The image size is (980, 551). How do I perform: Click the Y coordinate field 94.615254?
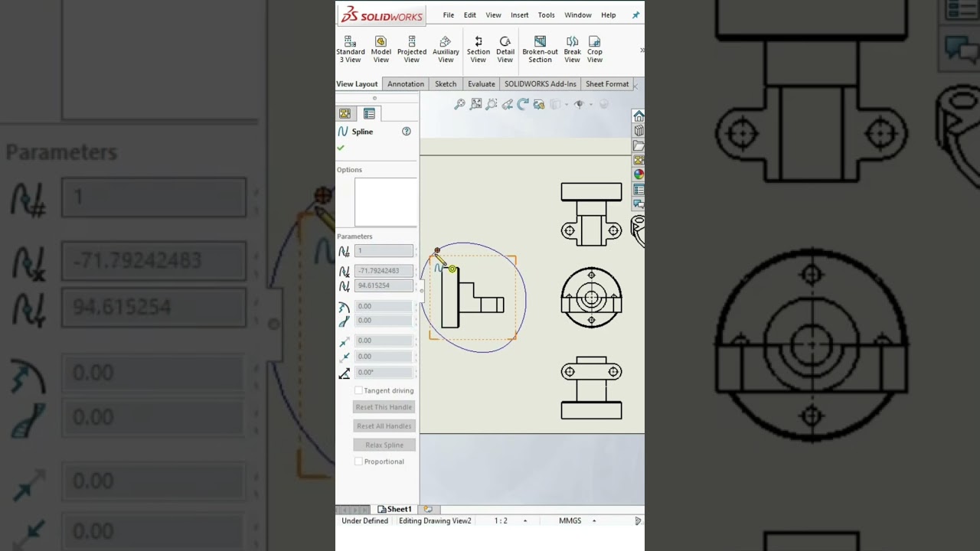pos(384,285)
